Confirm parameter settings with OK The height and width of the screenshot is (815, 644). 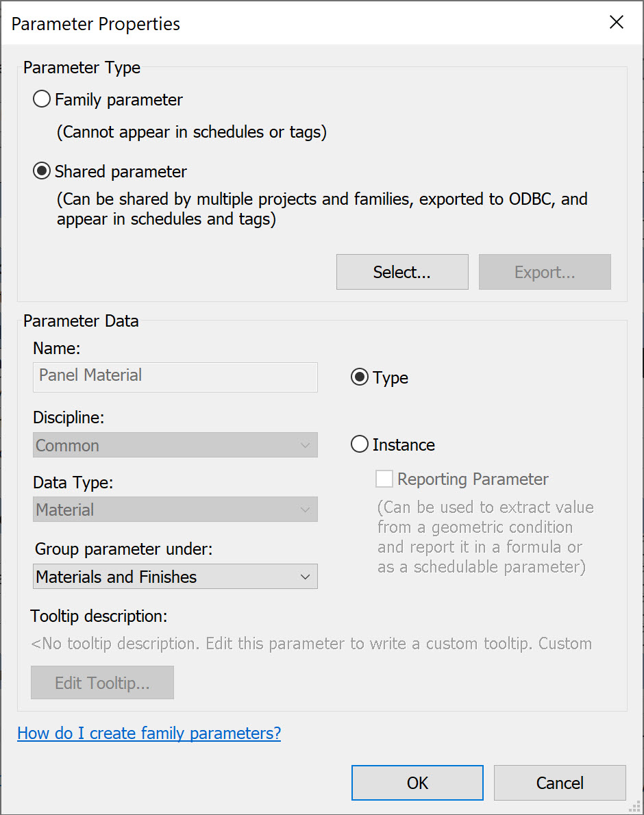pos(417,782)
